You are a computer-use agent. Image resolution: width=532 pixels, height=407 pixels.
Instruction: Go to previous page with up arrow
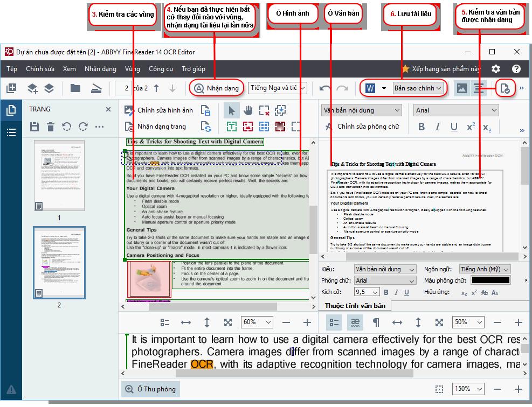pyautogui.click(x=156, y=88)
